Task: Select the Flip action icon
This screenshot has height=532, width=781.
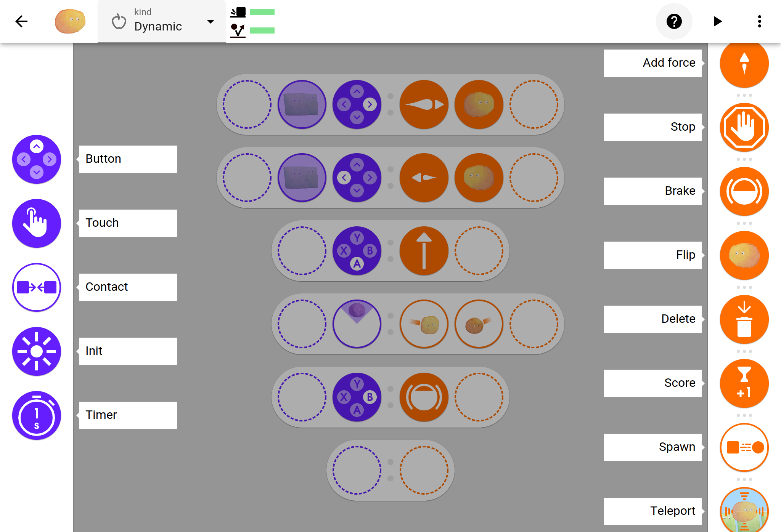Action: [744, 255]
